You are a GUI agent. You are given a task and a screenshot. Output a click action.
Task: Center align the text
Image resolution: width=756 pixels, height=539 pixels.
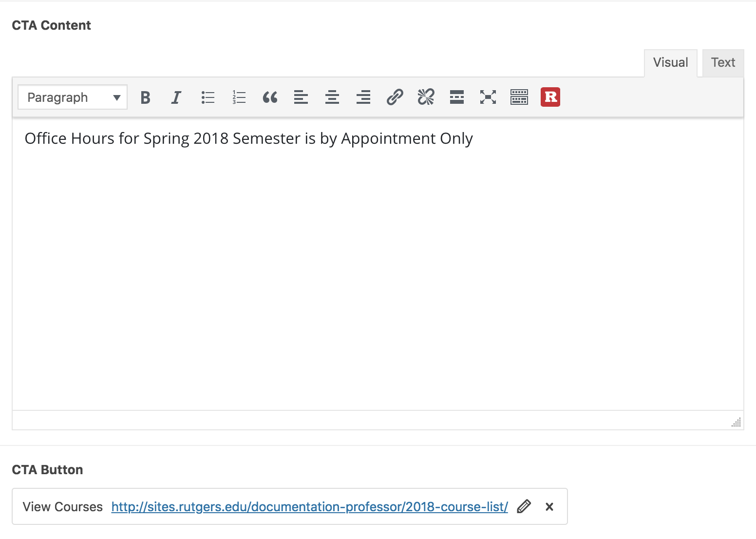332,97
